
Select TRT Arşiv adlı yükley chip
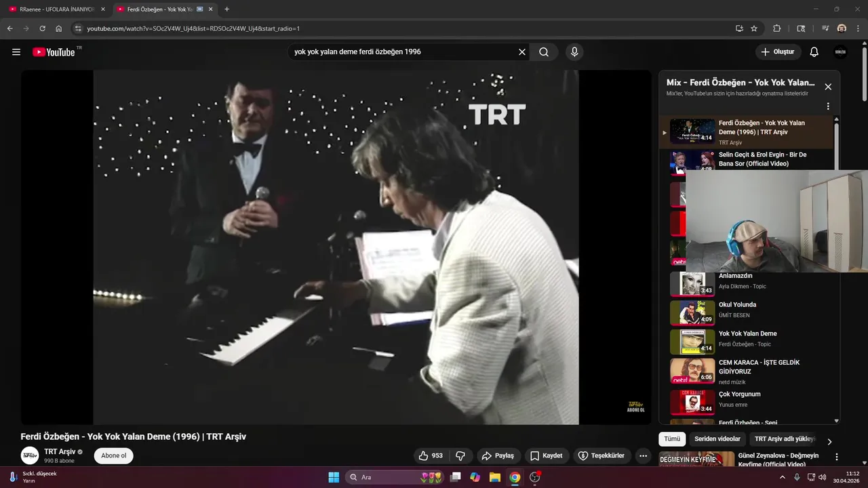tap(785, 439)
